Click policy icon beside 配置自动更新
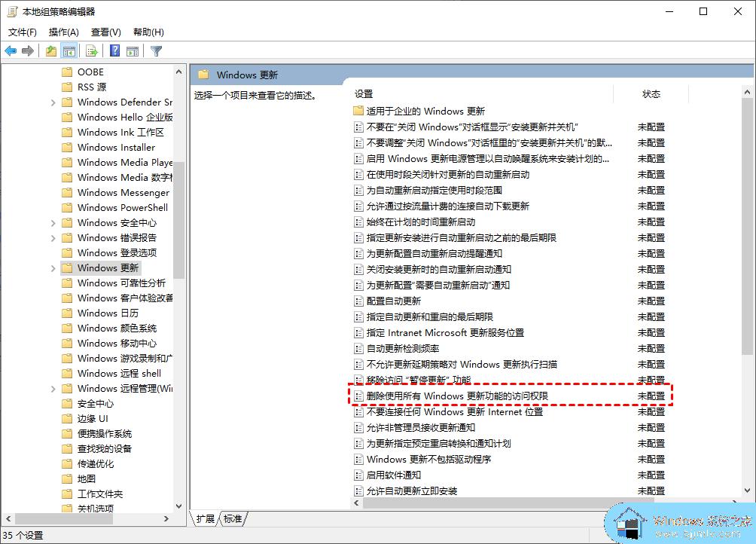Screen dimensions: 756x544 (x=358, y=301)
